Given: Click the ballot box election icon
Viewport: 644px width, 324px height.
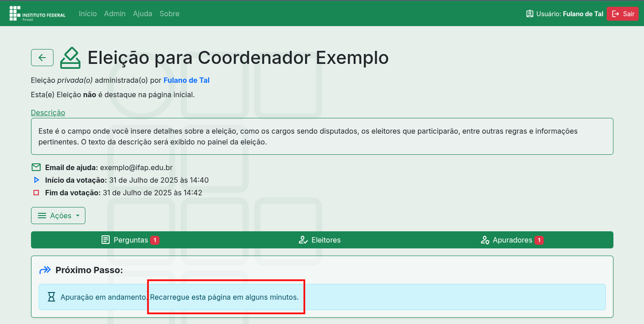Looking at the screenshot, I should 71,58.
